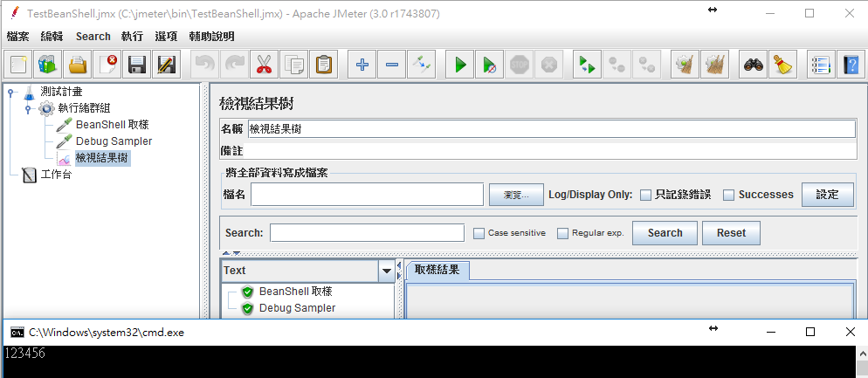
Task: Open the 檔案 menu
Action: point(17,37)
